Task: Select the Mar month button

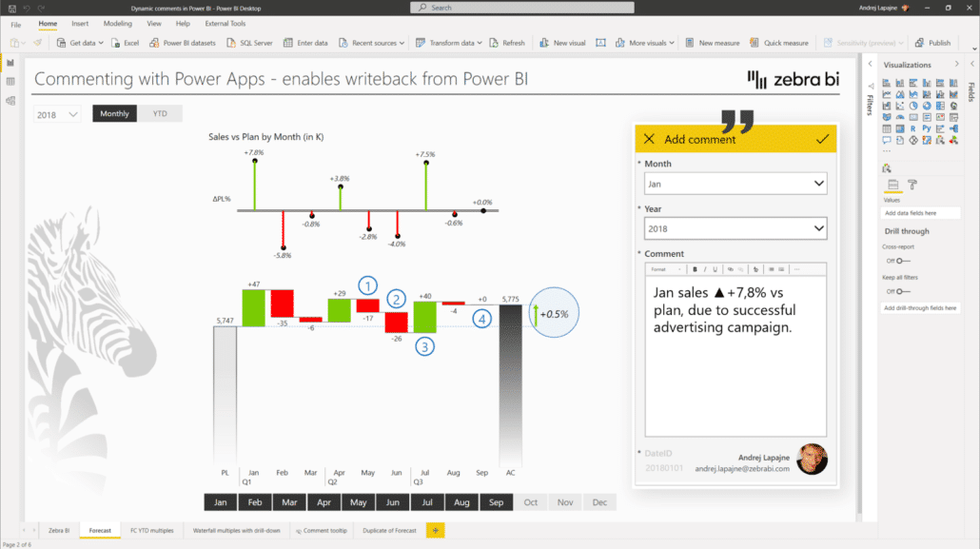Action: click(x=289, y=502)
